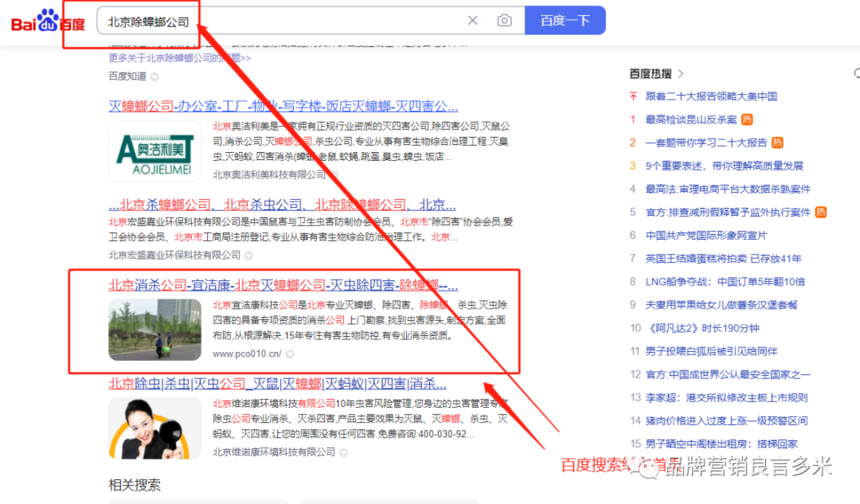Click the spraying worker thumbnail image

pyautogui.click(x=155, y=330)
